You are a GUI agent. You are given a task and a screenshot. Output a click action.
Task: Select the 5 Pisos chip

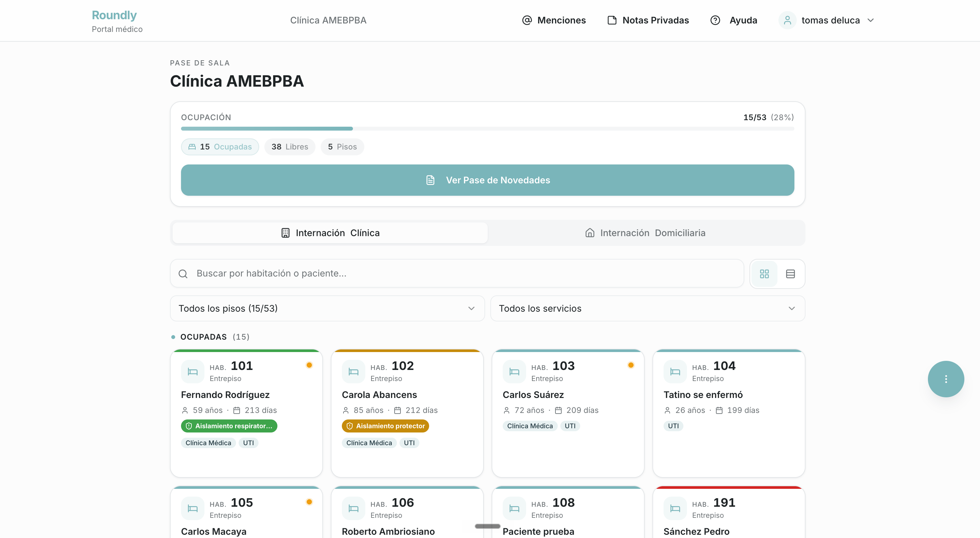point(343,147)
